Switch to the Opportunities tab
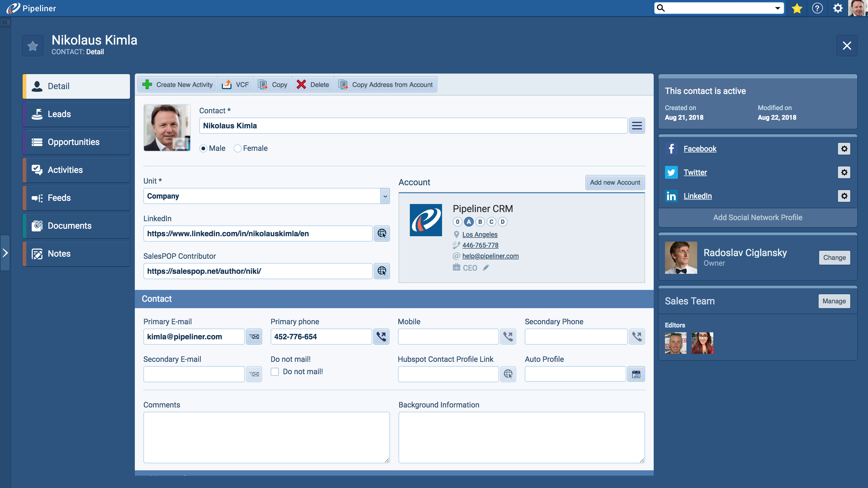Screen dimensions: 868x488 click(x=76, y=142)
